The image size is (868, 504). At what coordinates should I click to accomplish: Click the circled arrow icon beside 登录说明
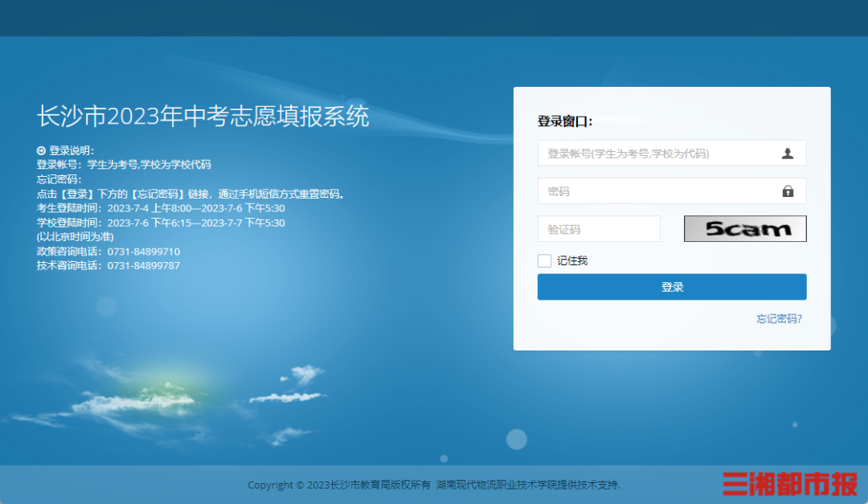(41, 150)
